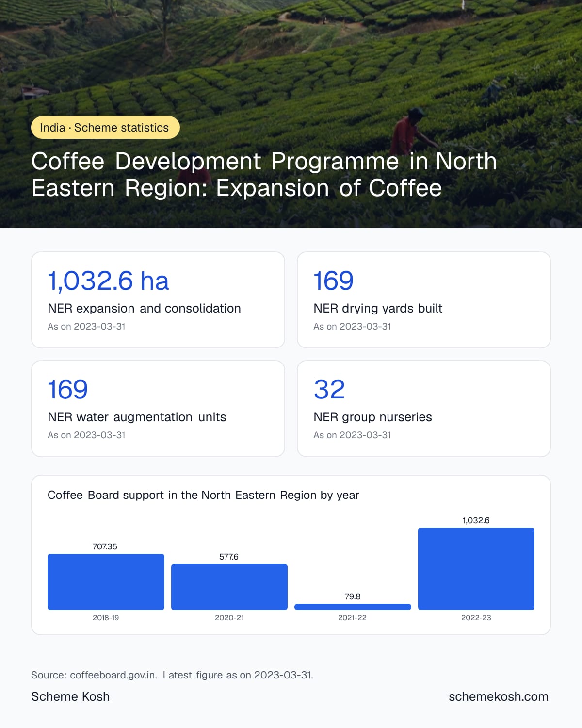Viewport: 582px width, 728px height.
Task: Click the 'Scheme Kosh' brand name
Action: (70, 696)
